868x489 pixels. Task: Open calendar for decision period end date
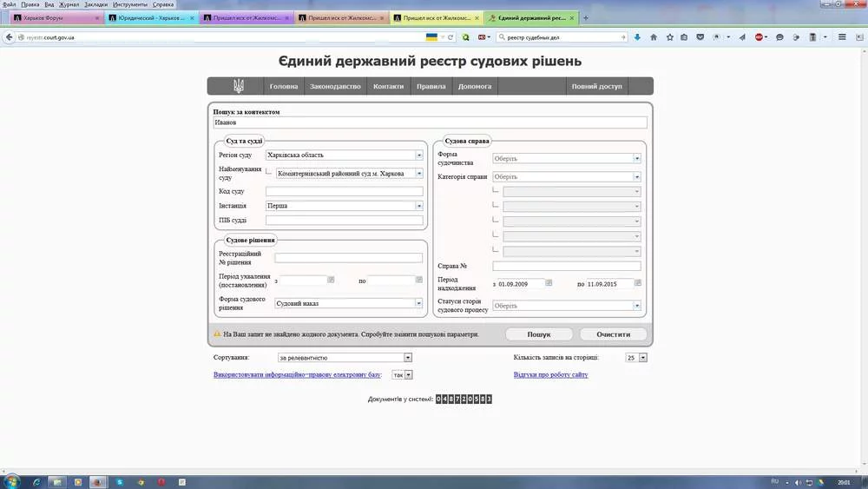point(418,280)
